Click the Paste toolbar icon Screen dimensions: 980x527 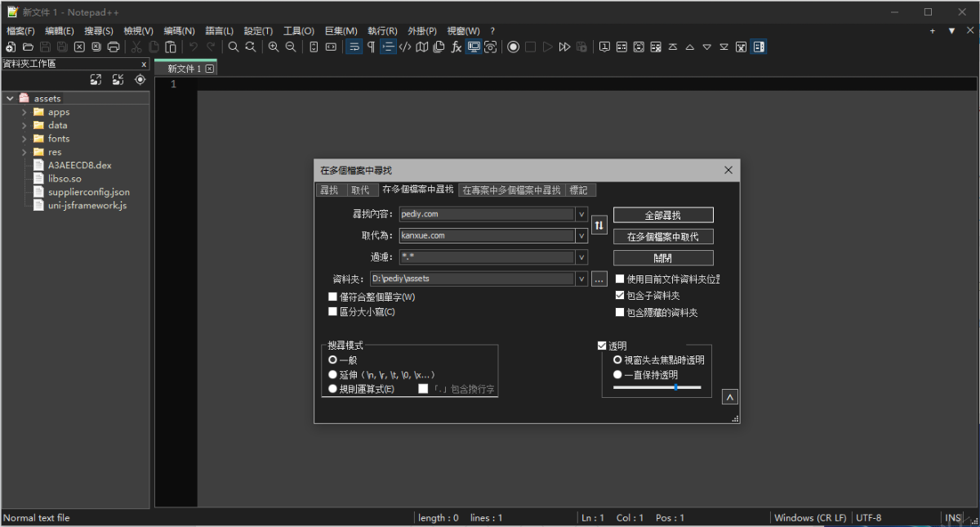coord(171,47)
